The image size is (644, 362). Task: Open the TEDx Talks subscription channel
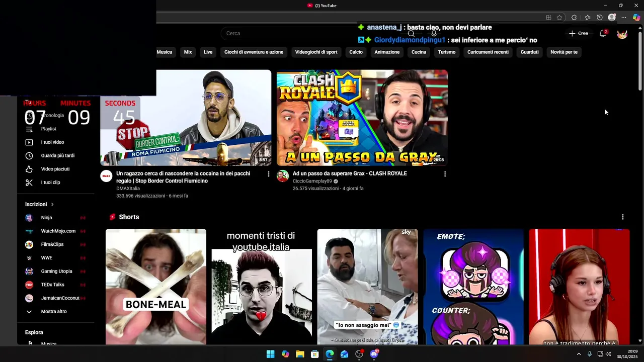click(55, 285)
